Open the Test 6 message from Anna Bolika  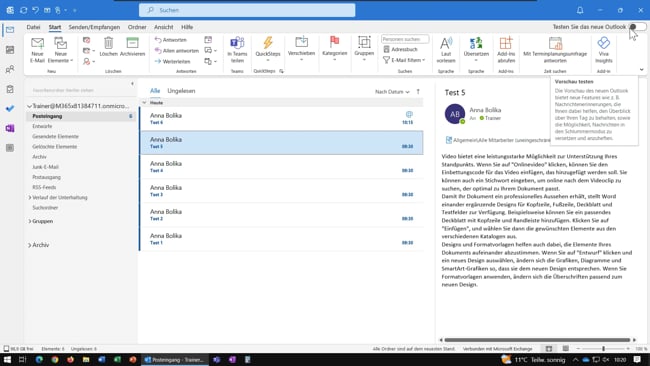[281, 119]
